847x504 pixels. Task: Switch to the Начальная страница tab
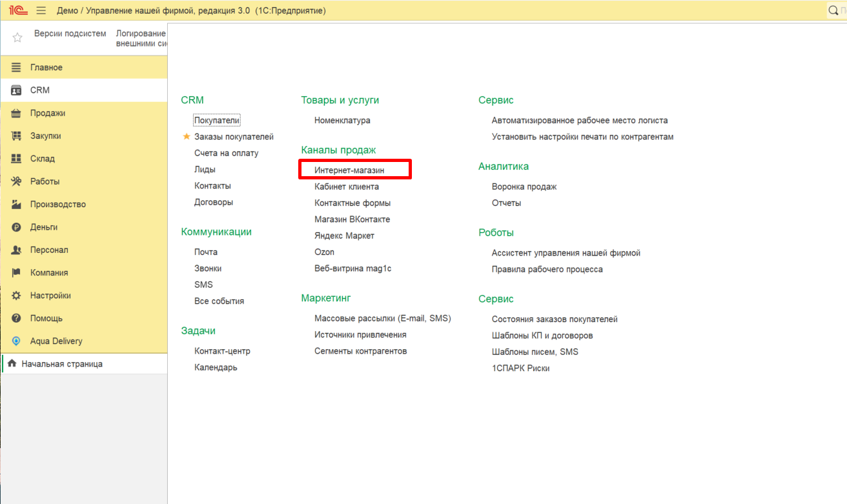(84, 364)
